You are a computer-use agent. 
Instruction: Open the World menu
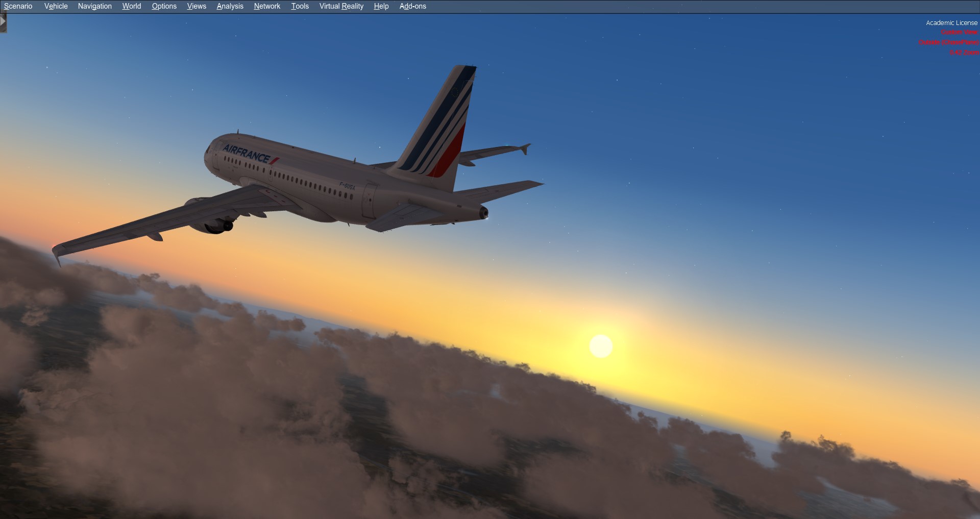click(x=132, y=6)
